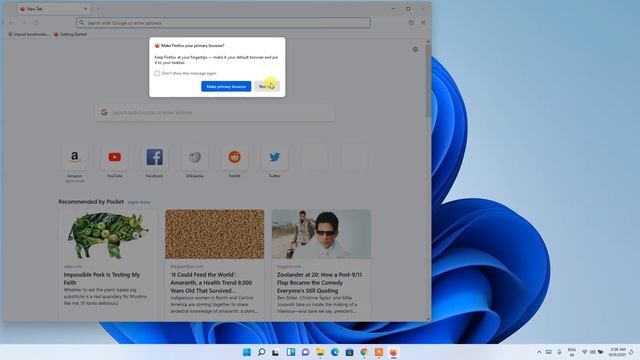Open the notifications bell icon
This screenshot has width=640, height=360.
point(631,352)
